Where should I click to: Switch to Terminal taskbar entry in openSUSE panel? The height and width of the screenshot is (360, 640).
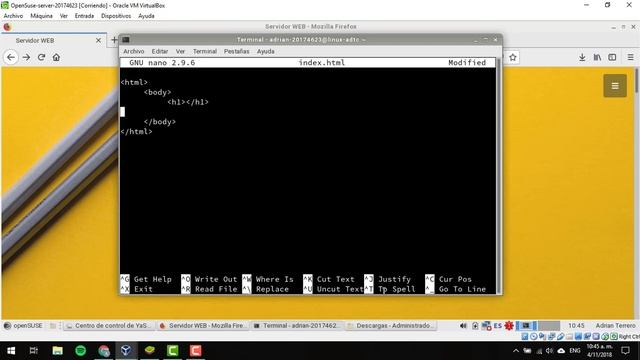tap(297, 326)
